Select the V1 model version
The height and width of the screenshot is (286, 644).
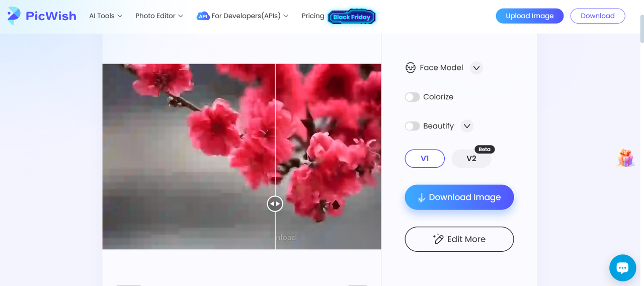(x=425, y=159)
